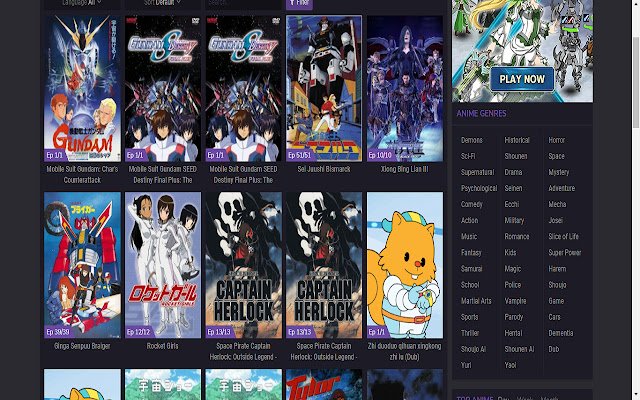Click the Ginga Senpuu Braiger title link

[x=82, y=346]
